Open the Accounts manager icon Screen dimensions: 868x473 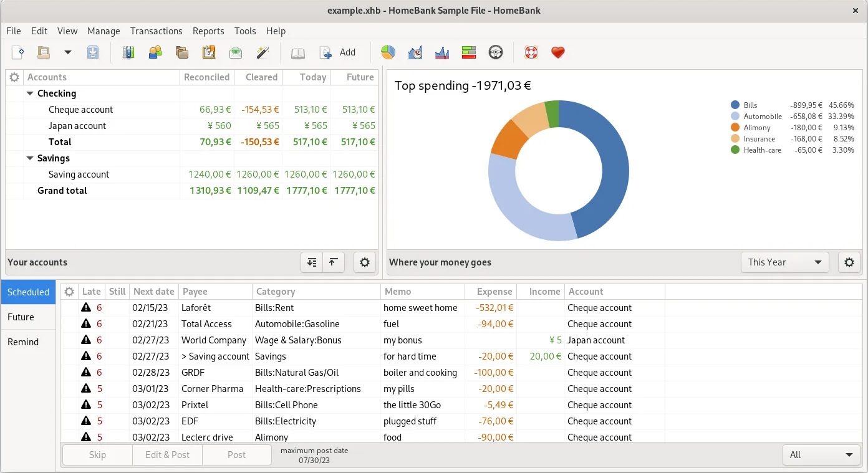point(128,53)
